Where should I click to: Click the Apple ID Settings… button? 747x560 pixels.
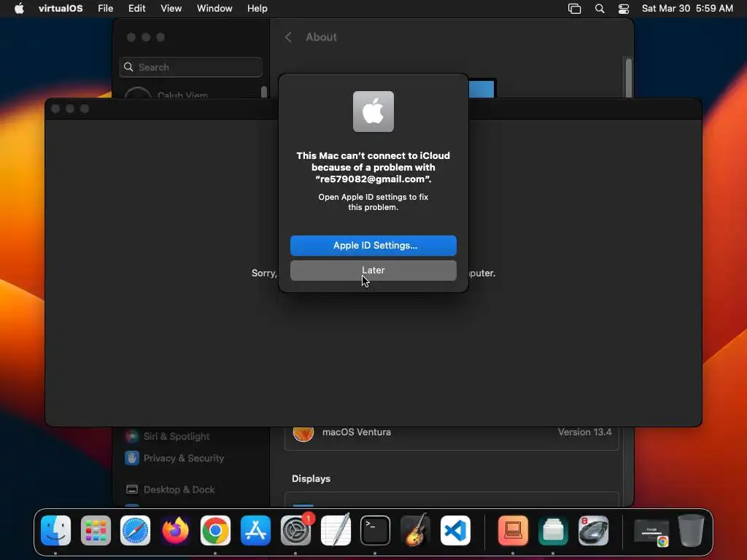tap(373, 245)
